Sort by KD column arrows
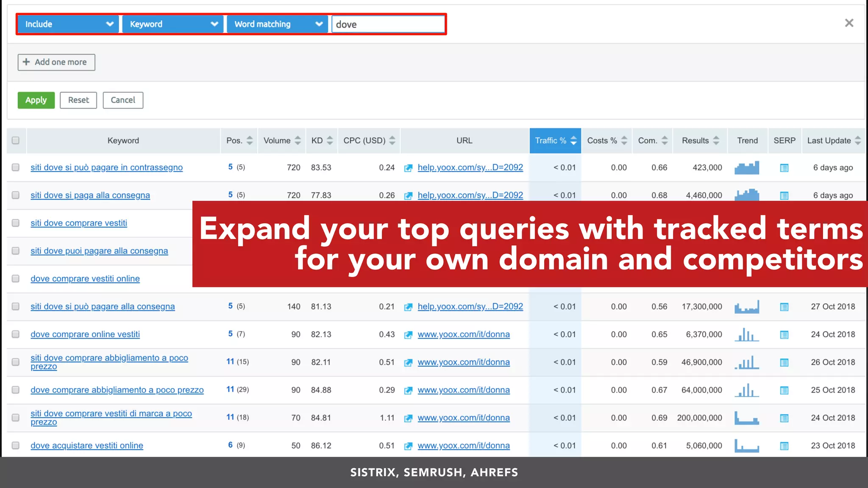The image size is (868, 488). tap(330, 140)
